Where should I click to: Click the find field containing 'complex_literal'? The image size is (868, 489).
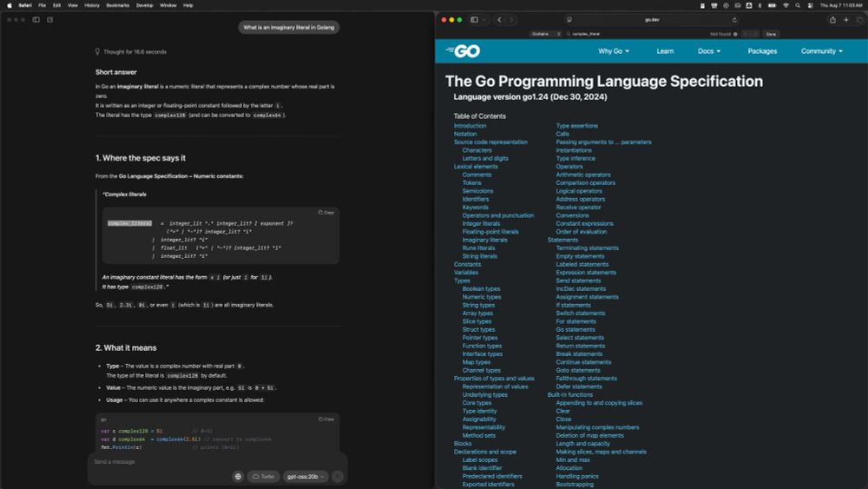coord(636,34)
